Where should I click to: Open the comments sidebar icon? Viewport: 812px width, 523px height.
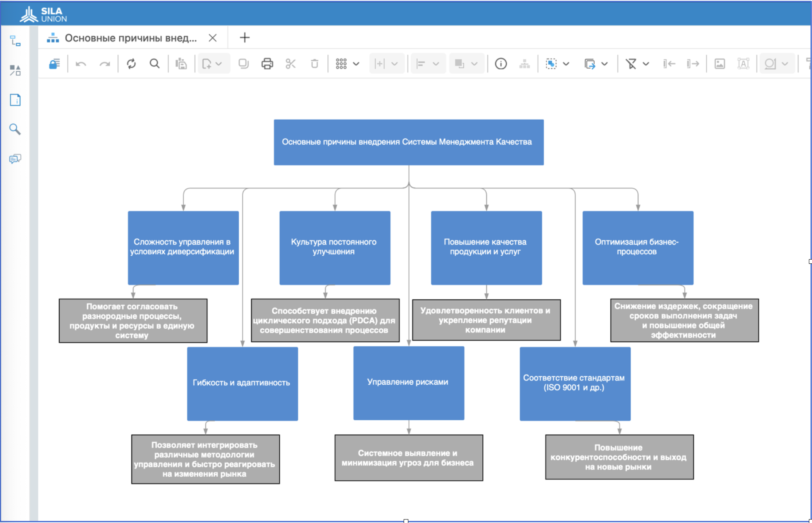[15, 158]
